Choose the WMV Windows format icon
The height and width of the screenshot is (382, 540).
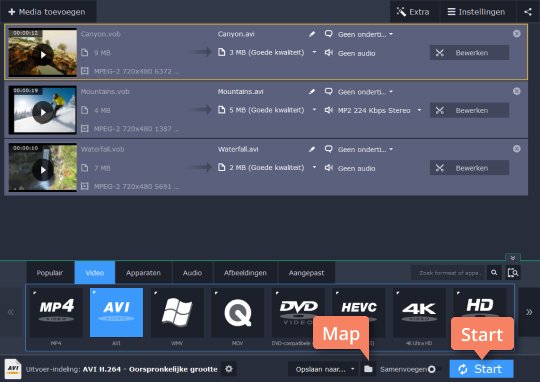pyautogui.click(x=177, y=312)
